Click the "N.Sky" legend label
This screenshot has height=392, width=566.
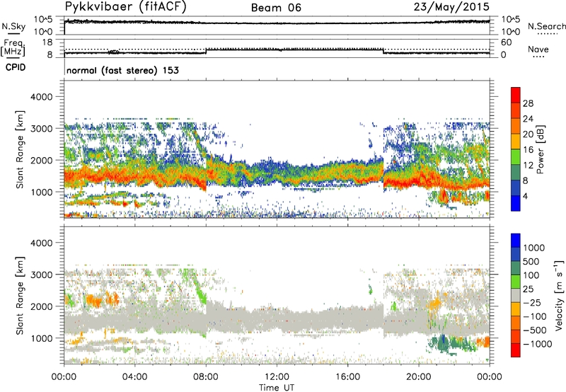[13, 27]
